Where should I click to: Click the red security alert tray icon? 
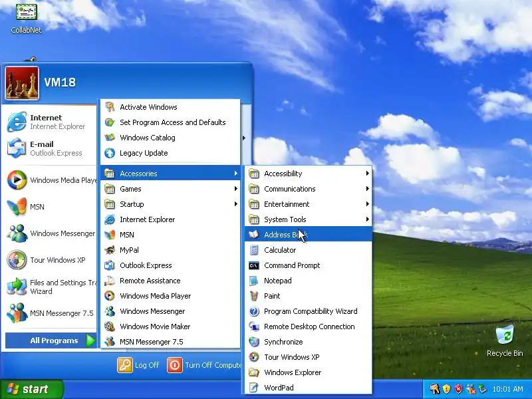click(x=458, y=389)
